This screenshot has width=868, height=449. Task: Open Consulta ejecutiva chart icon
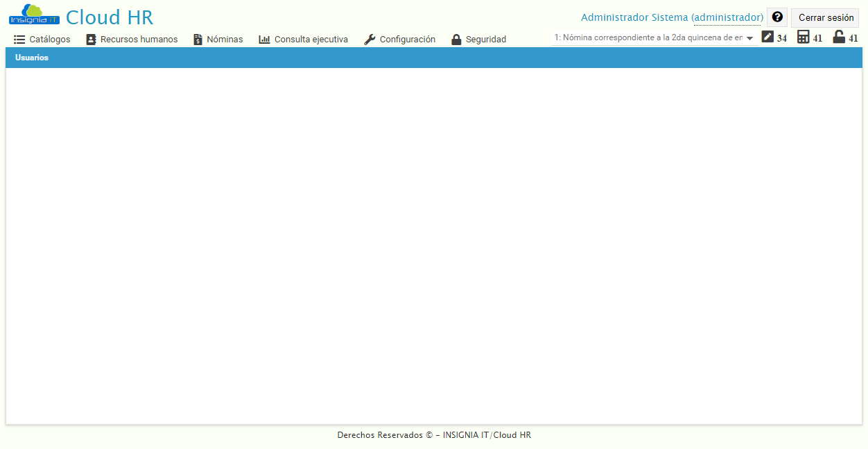click(263, 40)
